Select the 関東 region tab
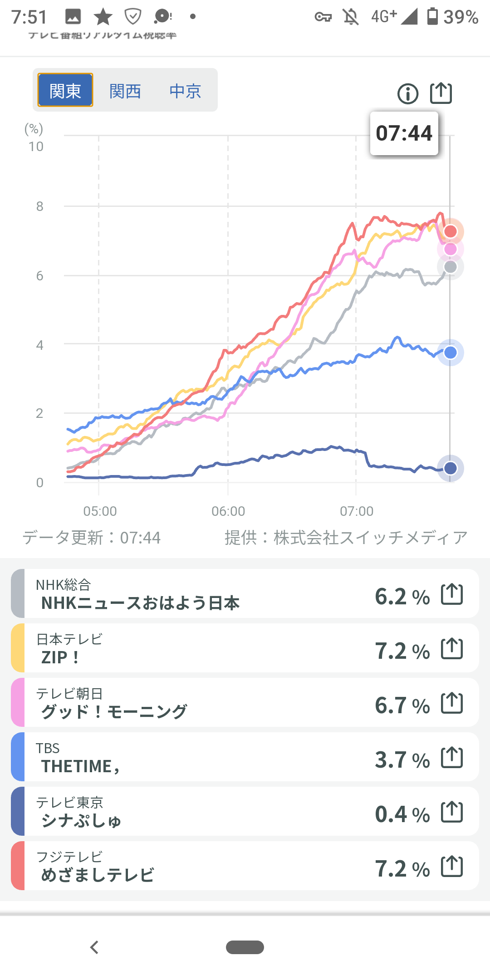 click(65, 90)
